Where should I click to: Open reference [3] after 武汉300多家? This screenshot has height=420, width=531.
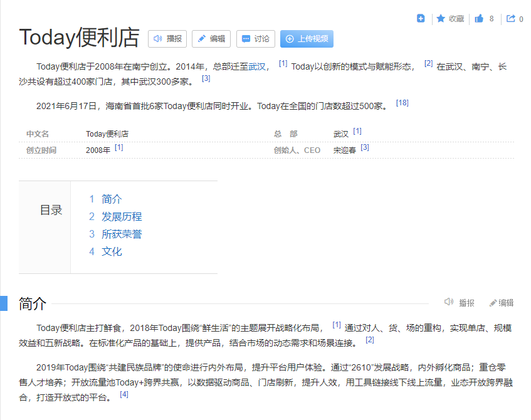tap(206, 78)
